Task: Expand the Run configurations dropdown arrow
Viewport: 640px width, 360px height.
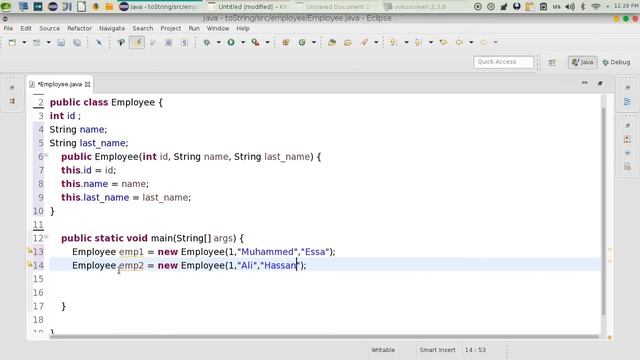Action: click(243, 42)
